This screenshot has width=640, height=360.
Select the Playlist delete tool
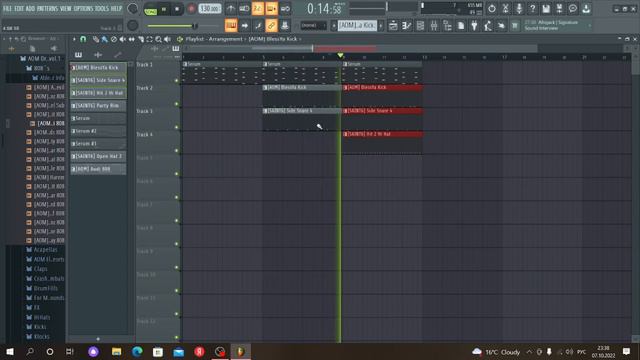click(x=114, y=39)
